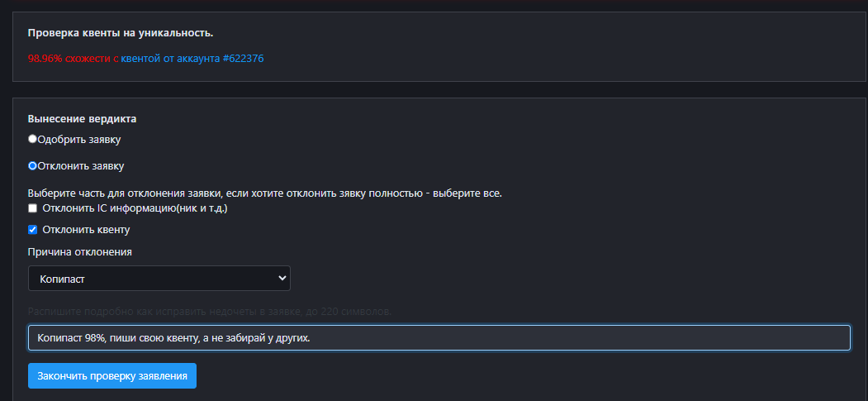The image size is (868, 401).
Task: Click the "Отклонить IC информацию(ник и т.д.)" label text
Action: 135,208
